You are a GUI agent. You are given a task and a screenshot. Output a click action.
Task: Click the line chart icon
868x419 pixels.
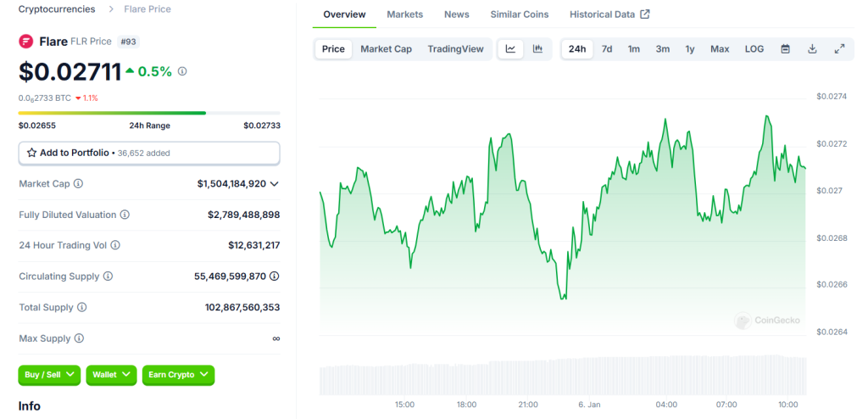(510, 49)
